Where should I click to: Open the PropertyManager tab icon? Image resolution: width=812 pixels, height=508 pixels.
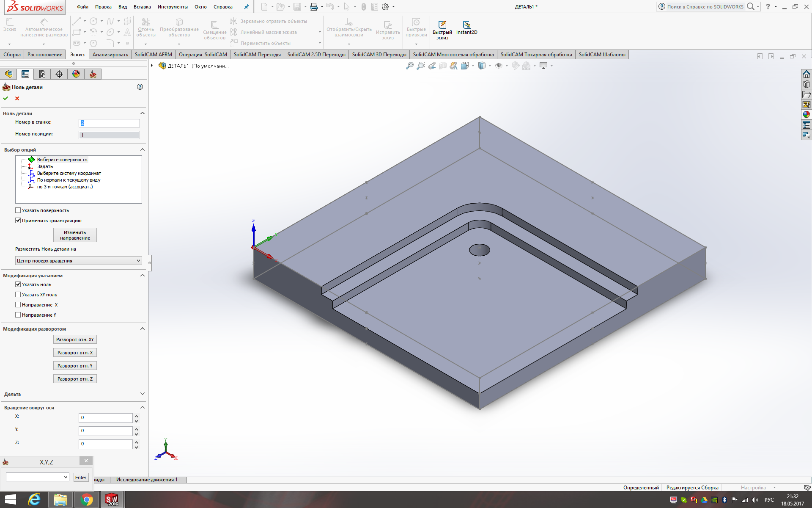point(25,74)
